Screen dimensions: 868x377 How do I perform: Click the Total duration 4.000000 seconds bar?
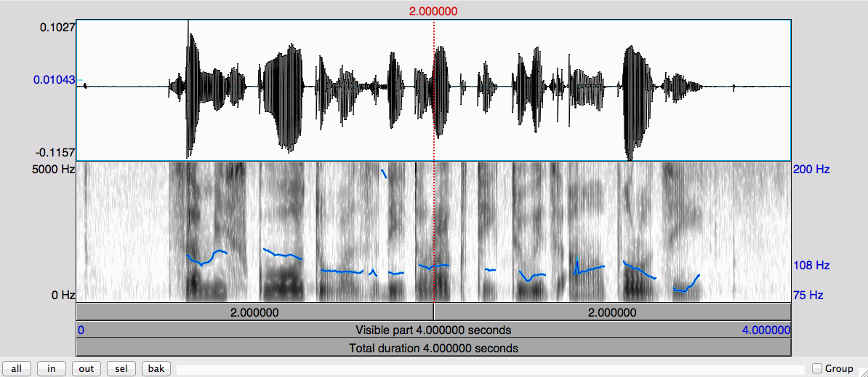433,348
